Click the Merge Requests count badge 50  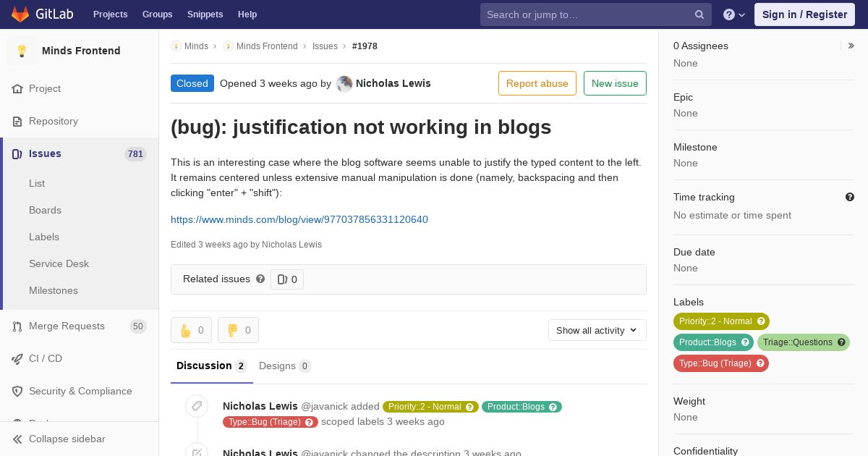click(x=138, y=326)
